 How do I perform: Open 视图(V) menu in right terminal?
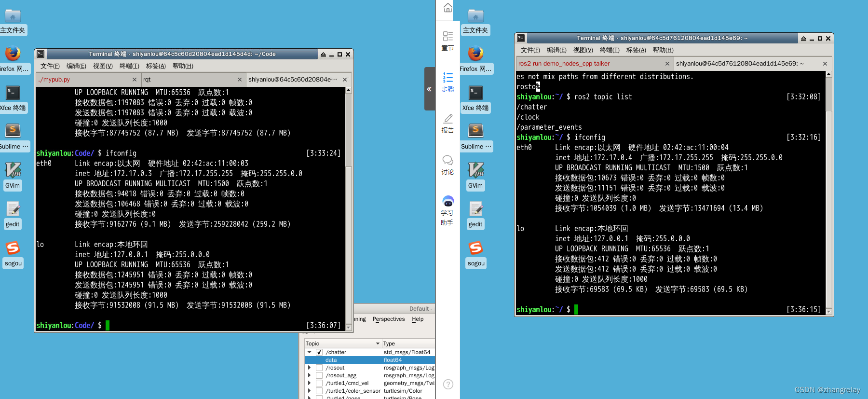(x=583, y=50)
